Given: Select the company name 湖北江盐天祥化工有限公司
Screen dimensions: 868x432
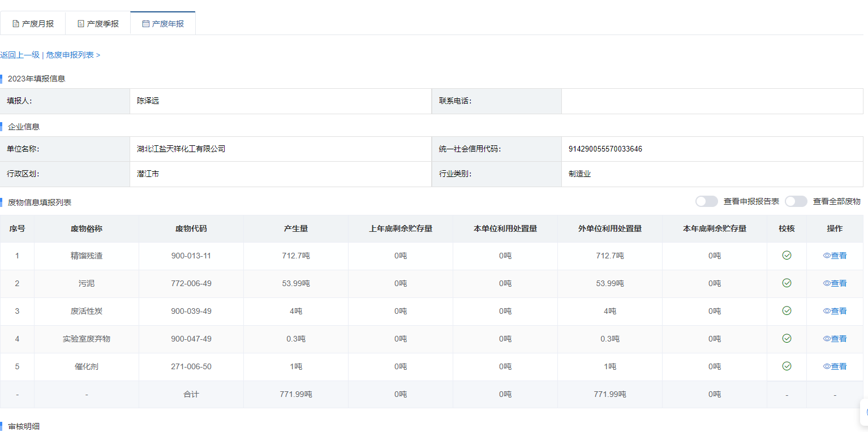Looking at the screenshot, I should click(181, 149).
